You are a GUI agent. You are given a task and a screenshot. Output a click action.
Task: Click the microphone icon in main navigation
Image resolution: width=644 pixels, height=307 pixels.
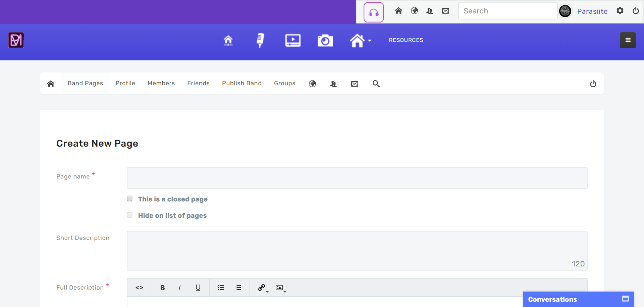point(260,40)
